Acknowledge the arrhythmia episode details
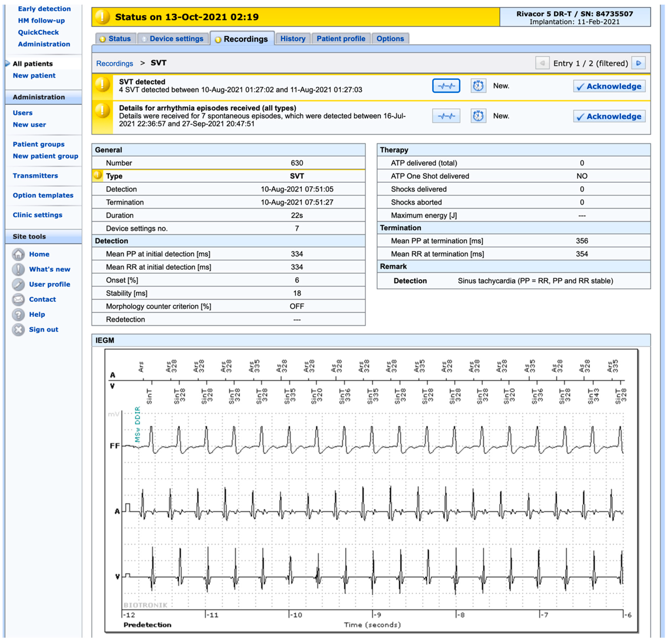670x644 pixels. pos(609,116)
